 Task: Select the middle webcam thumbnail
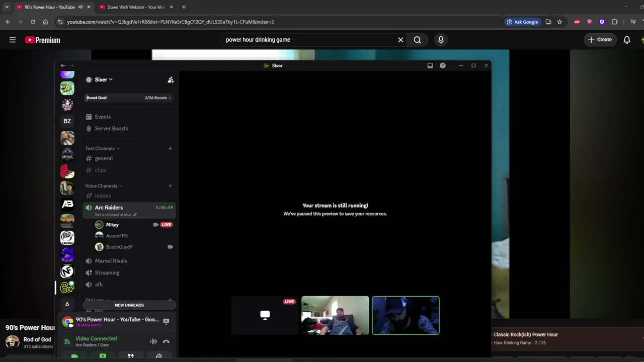pyautogui.click(x=335, y=315)
